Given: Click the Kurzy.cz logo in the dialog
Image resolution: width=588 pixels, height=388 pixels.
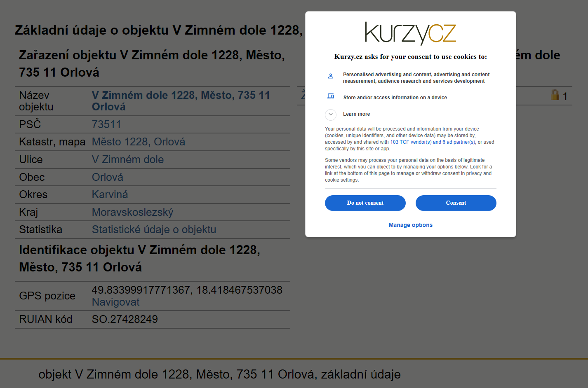Looking at the screenshot, I should [x=410, y=33].
